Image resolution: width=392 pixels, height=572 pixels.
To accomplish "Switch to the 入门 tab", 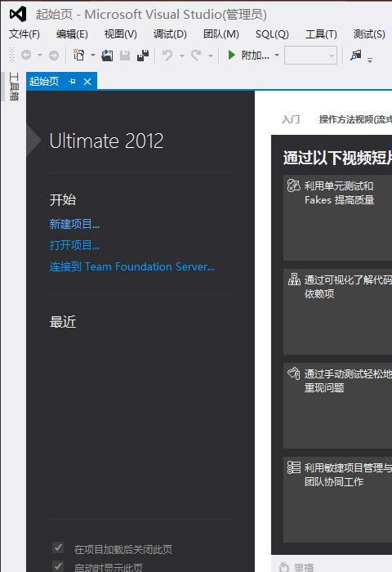I will coord(291,119).
